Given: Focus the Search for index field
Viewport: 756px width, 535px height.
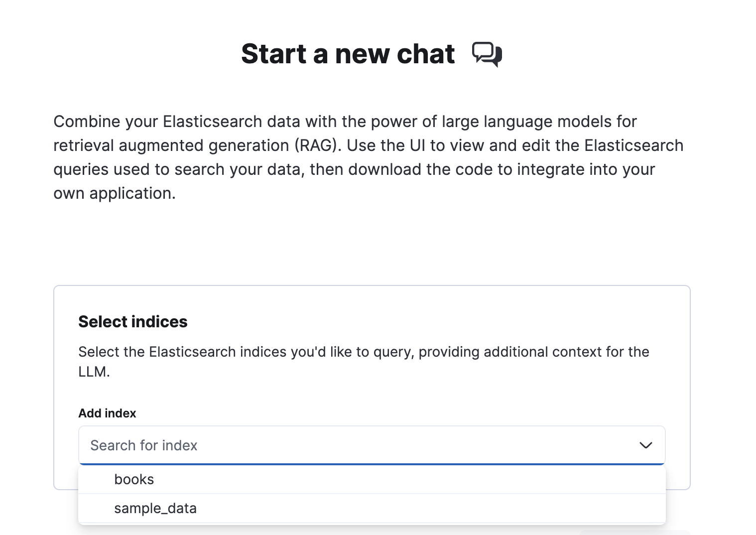Looking at the screenshot, I should pos(349,445).
